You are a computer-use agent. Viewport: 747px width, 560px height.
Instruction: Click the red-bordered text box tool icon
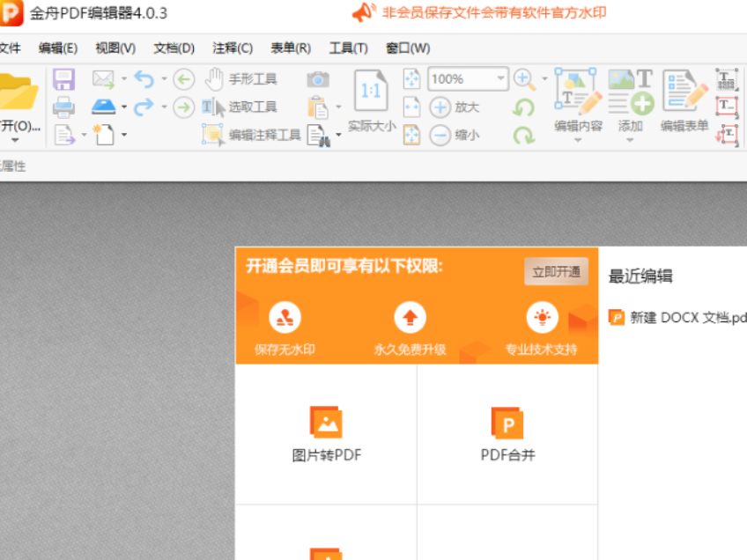pos(727,107)
